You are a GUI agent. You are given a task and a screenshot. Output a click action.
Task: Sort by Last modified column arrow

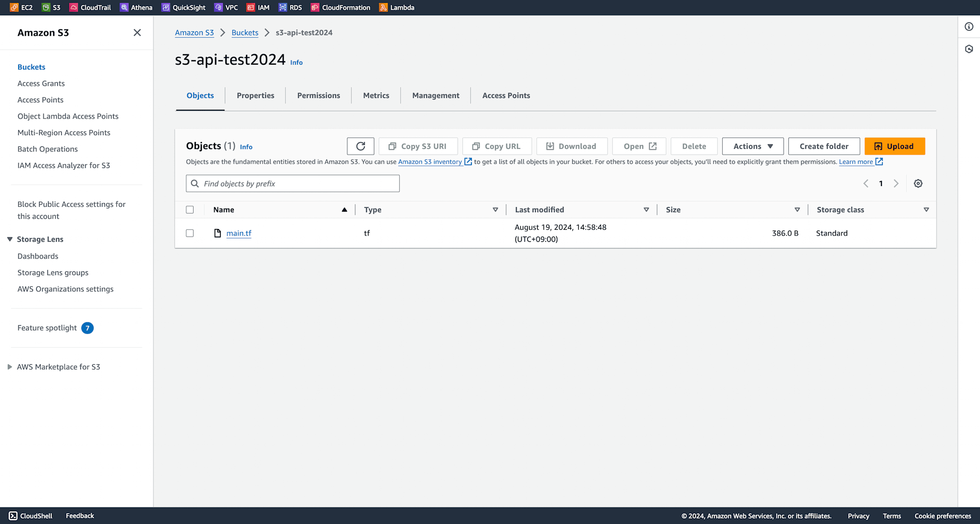click(x=646, y=210)
